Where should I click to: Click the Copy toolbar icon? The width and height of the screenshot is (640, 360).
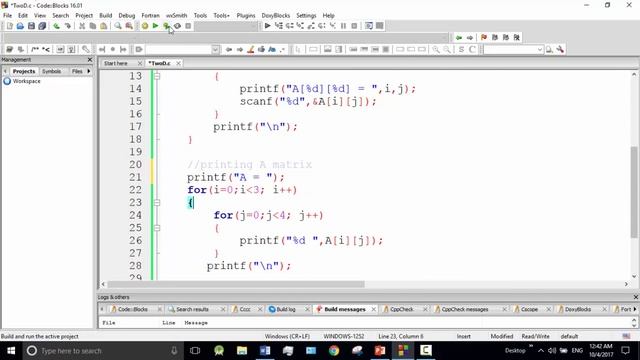[x=93, y=26]
